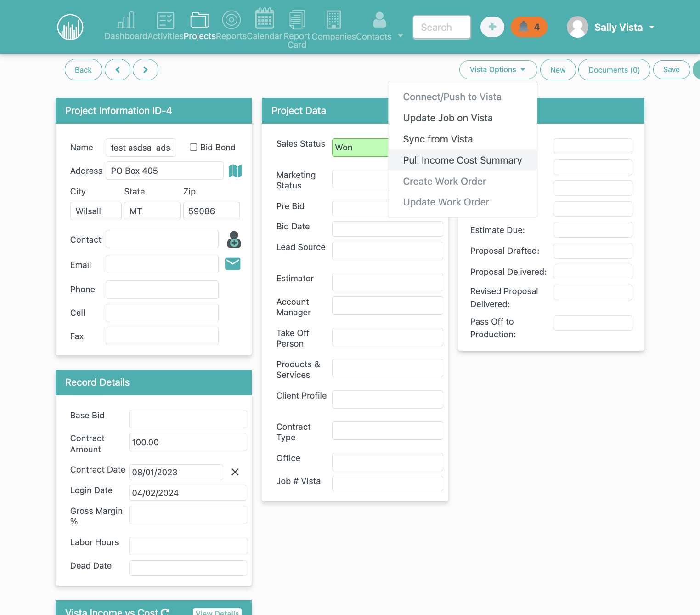Open the Estimator field
700x615 pixels.
(388, 282)
